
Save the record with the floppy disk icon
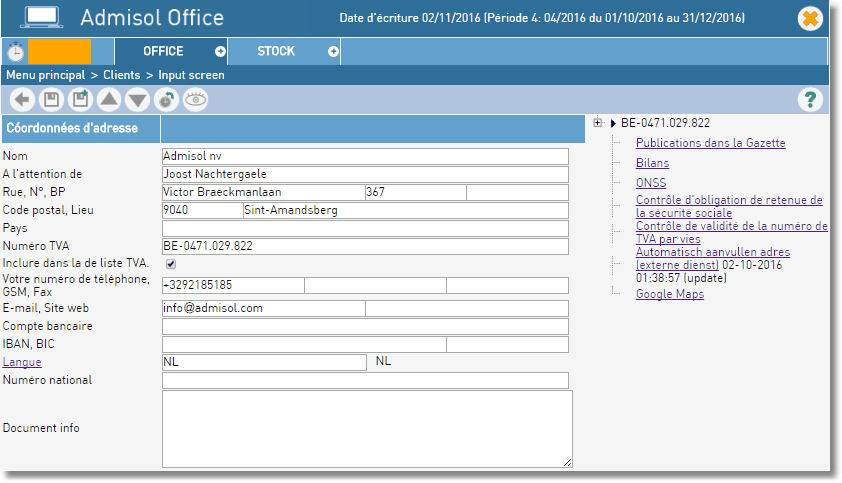[51, 99]
